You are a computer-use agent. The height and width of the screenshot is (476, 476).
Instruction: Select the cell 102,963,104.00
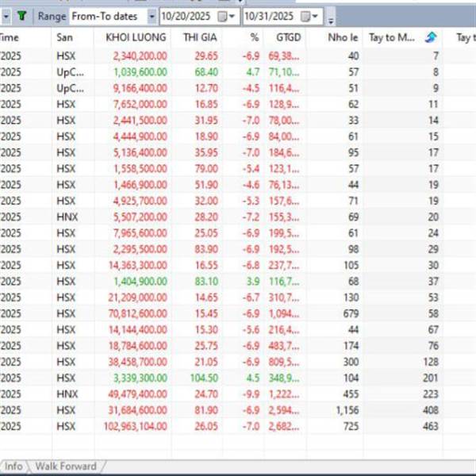click(x=136, y=426)
